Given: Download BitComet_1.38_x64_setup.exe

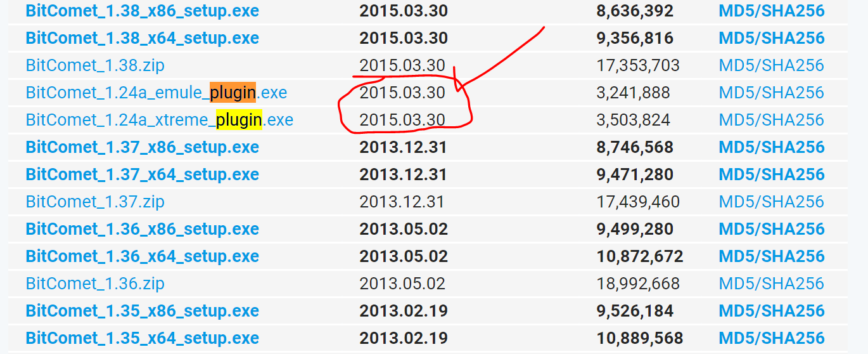Looking at the screenshot, I should pyautogui.click(x=143, y=38).
